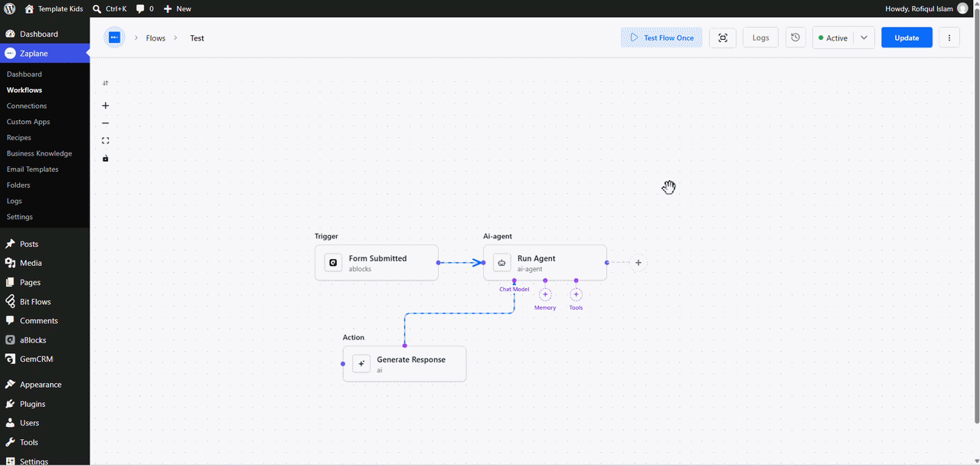This screenshot has height=466, width=980.
Task: Click the blue Update button
Action: tap(906, 38)
